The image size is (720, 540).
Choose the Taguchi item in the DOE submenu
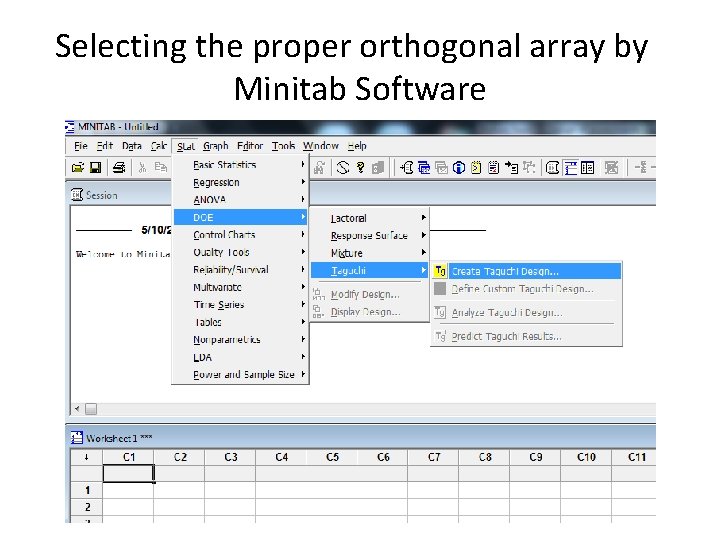coord(370,270)
